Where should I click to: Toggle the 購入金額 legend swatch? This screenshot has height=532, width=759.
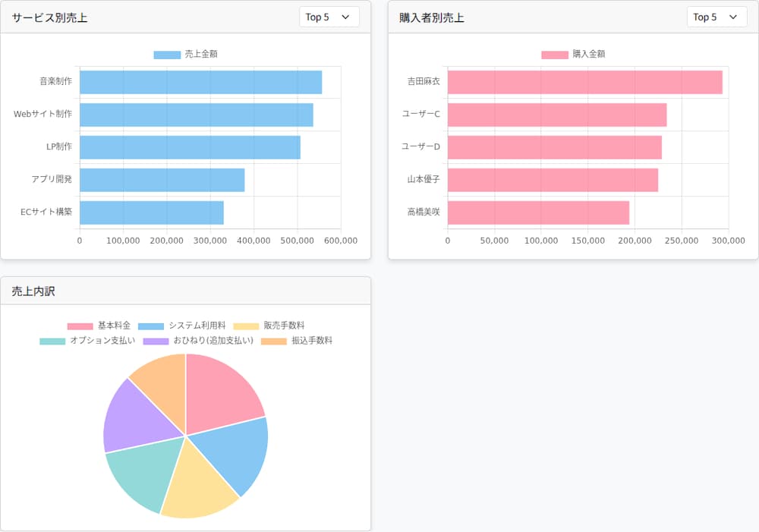[x=555, y=55]
